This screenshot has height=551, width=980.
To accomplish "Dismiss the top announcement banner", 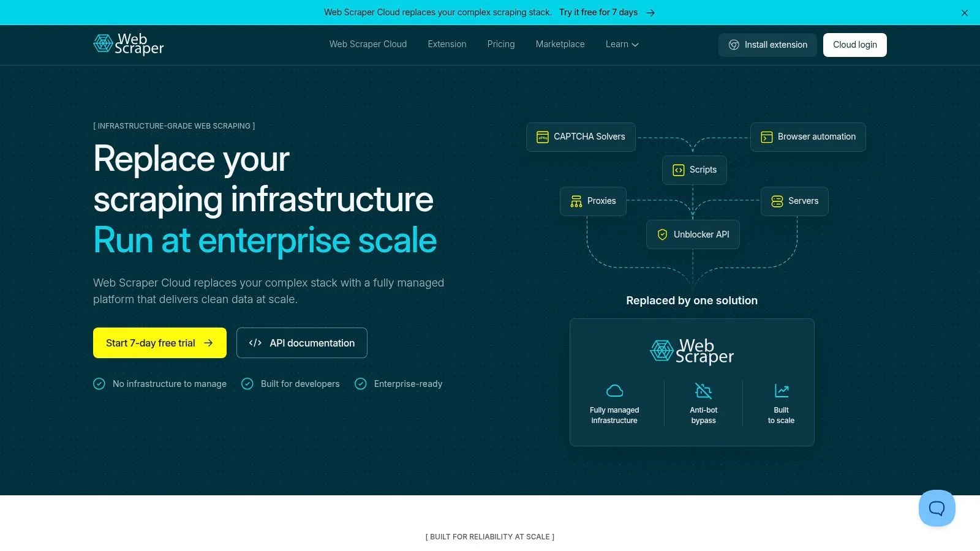I will [965, 13].
